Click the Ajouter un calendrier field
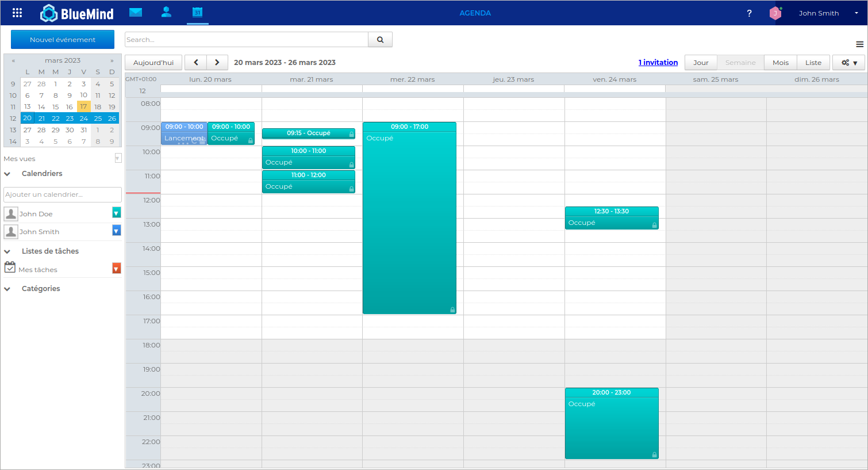868x470 pixels. pos(62,194)
